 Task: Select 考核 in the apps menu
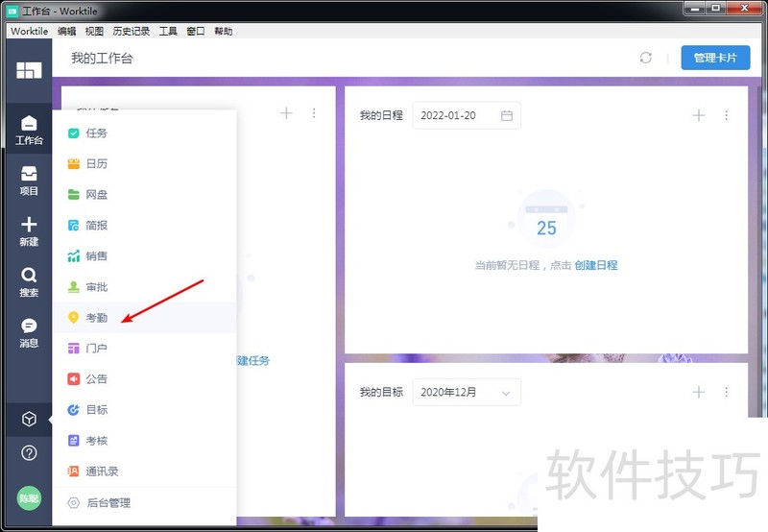tap(145, 441)
